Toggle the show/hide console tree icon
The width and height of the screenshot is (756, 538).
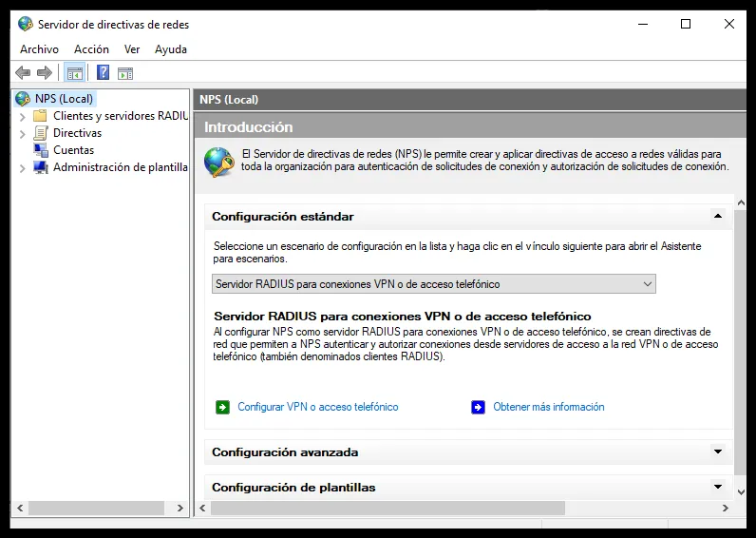[75, 73]
